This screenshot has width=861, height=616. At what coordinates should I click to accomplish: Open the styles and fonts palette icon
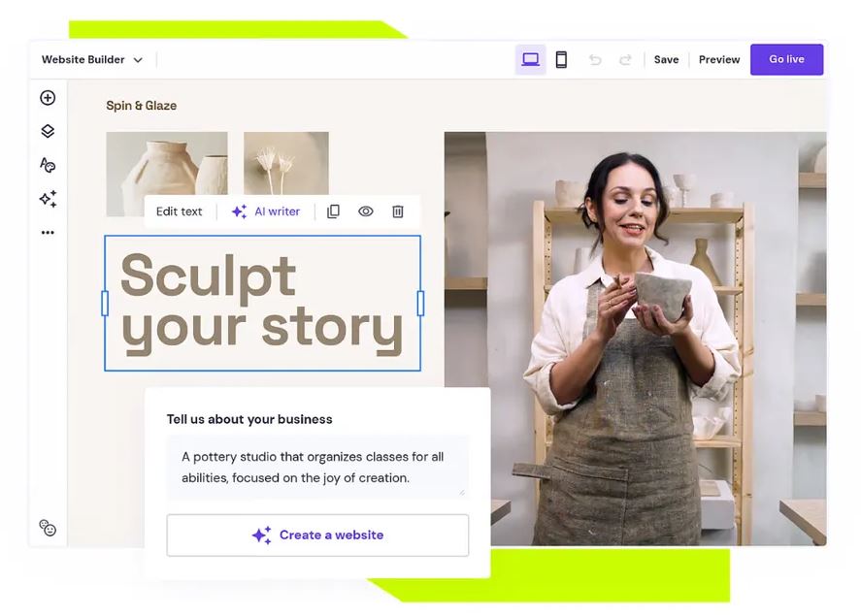point(48,165)
